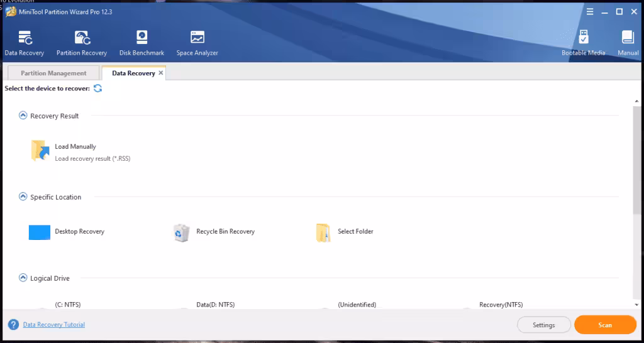Close the Data Recovery tab
This screenshot has width=644, height=343.
(160, 73)
